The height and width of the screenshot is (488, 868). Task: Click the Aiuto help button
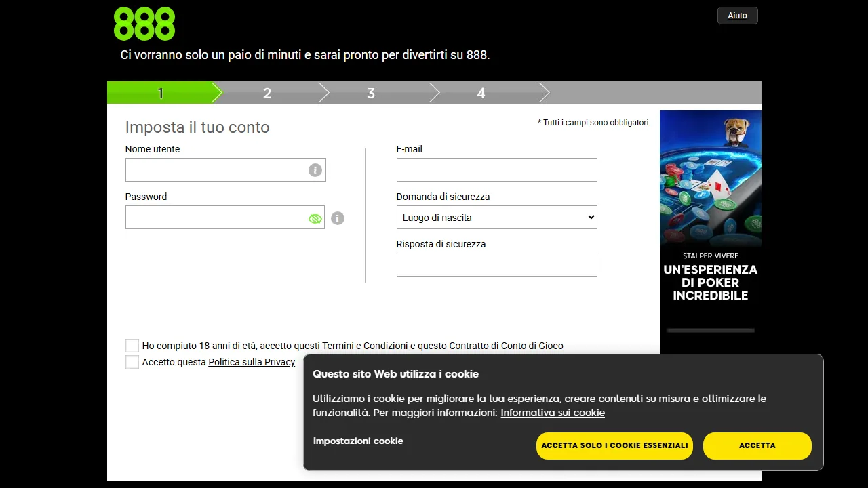tap(738, 16)
